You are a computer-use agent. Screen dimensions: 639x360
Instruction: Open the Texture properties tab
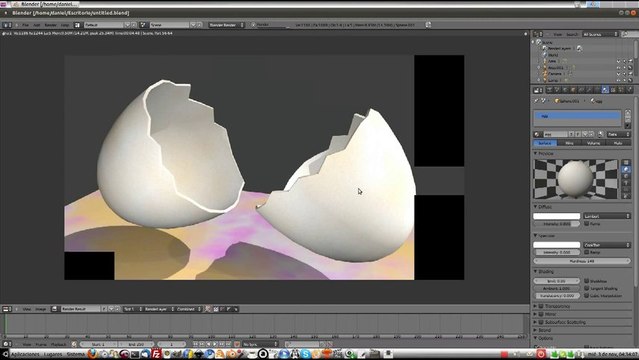(x=613, y=90)
